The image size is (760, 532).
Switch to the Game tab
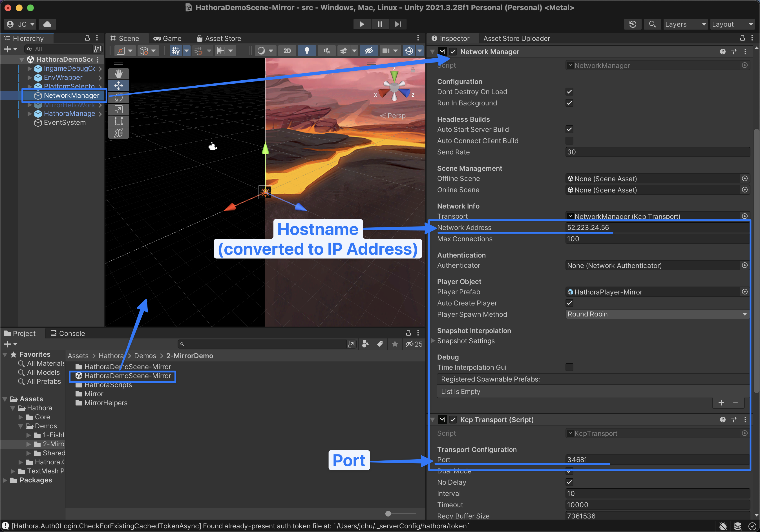pos(167,38)
